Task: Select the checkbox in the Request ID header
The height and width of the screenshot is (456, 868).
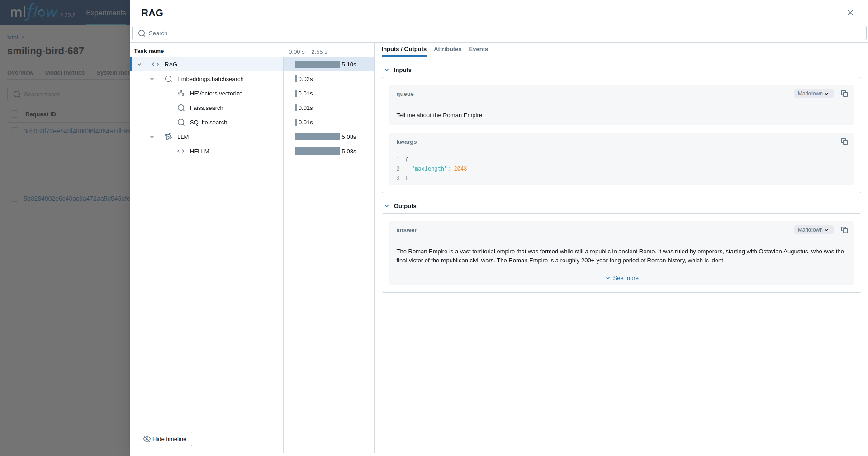Action: (14, 114)
